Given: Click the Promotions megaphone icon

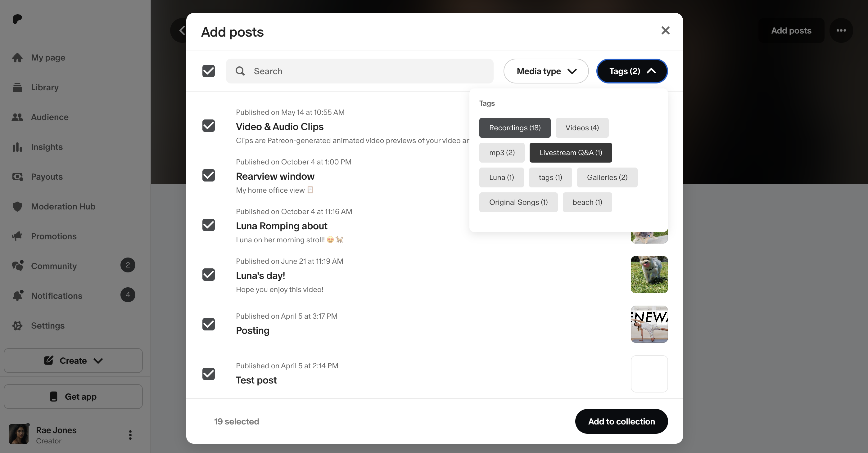Looking at the screenshot, I should [17, 236].
